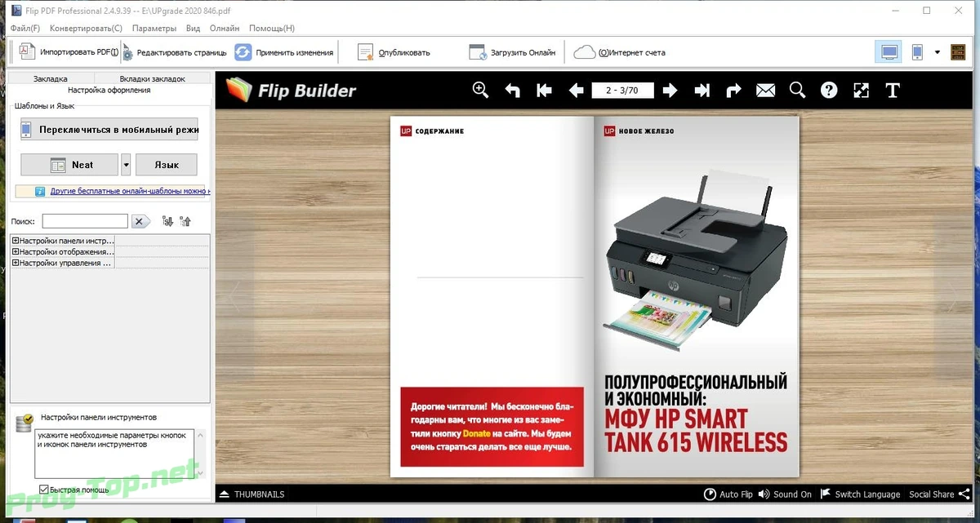Click the collapse-all arrow-up tree icon
Viewport: 980px width, 523px height.
click(x=185, y=221)
